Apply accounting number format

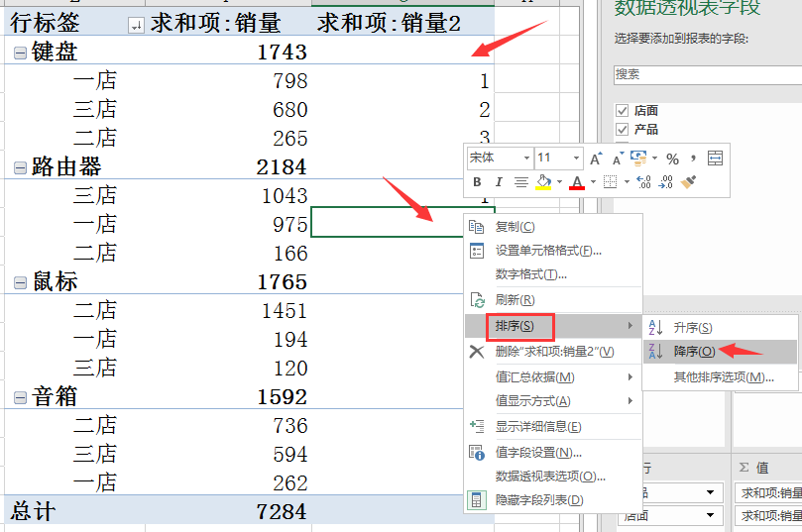point(638,159)
